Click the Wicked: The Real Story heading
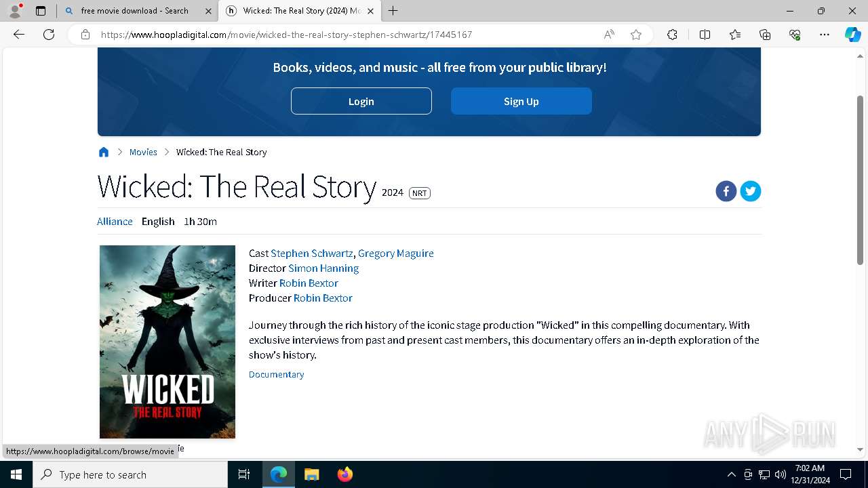This screenshot has height=488, width=868. 237,186
